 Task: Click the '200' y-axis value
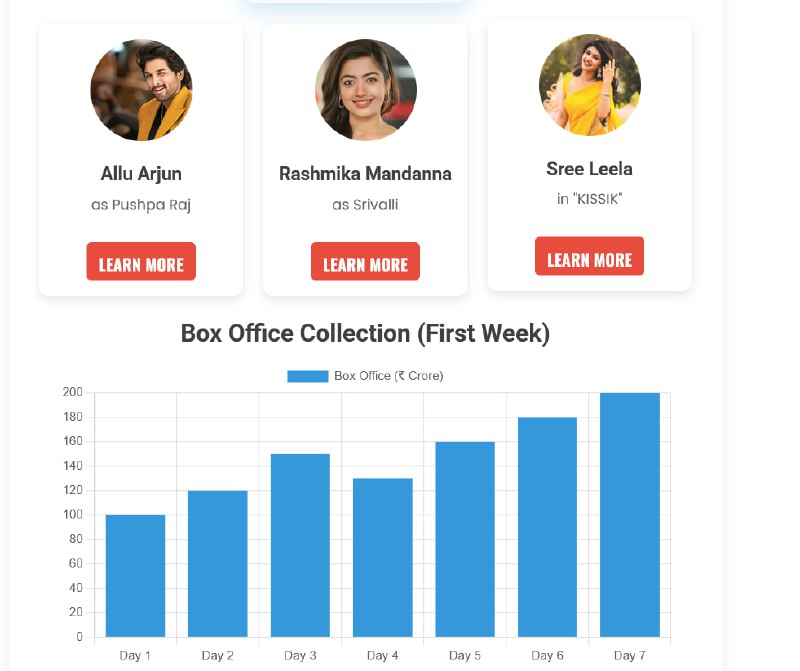(72, 392)
